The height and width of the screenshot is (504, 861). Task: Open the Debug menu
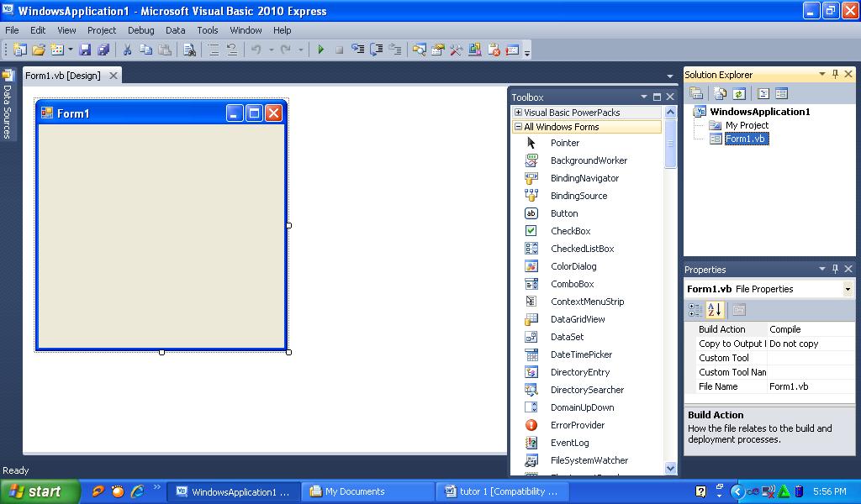141,30
